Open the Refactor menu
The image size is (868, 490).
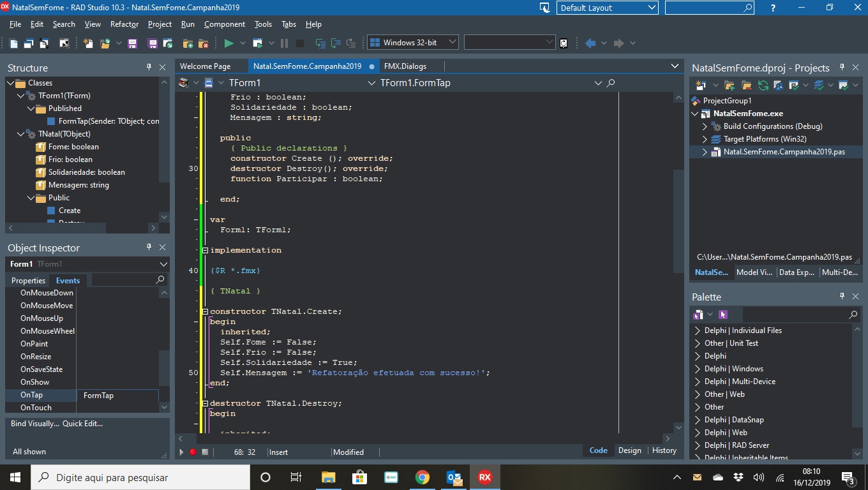[x=124, y=24]
